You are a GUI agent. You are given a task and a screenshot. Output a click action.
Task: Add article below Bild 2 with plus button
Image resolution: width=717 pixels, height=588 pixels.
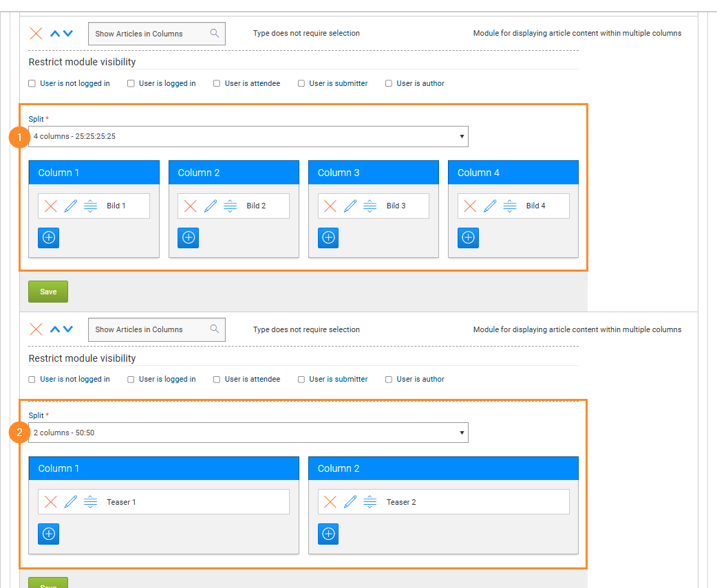189,237
